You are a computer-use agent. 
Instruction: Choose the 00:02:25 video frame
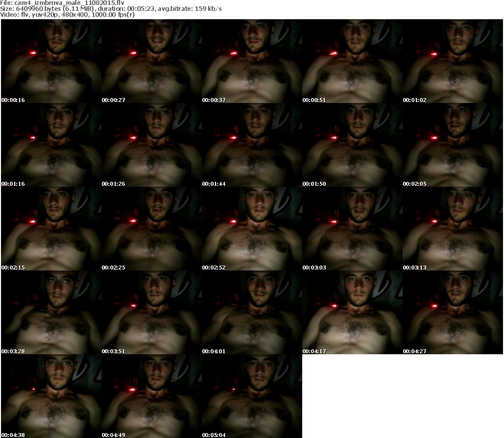(x=152, y=229)
